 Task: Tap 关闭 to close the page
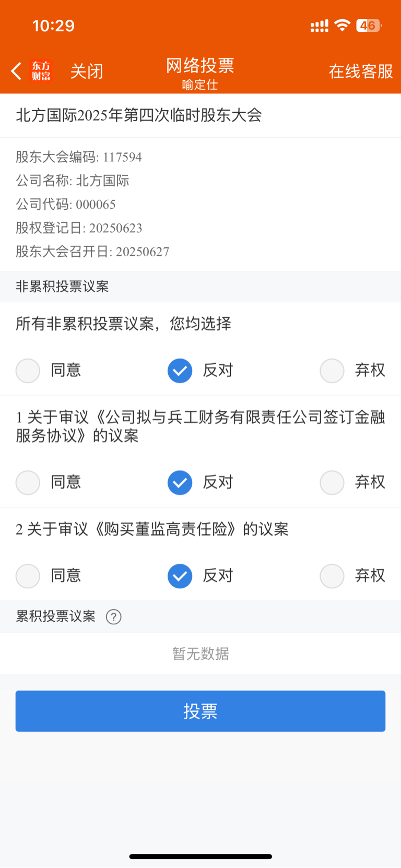pyautogui.click(x=87, y=72)
